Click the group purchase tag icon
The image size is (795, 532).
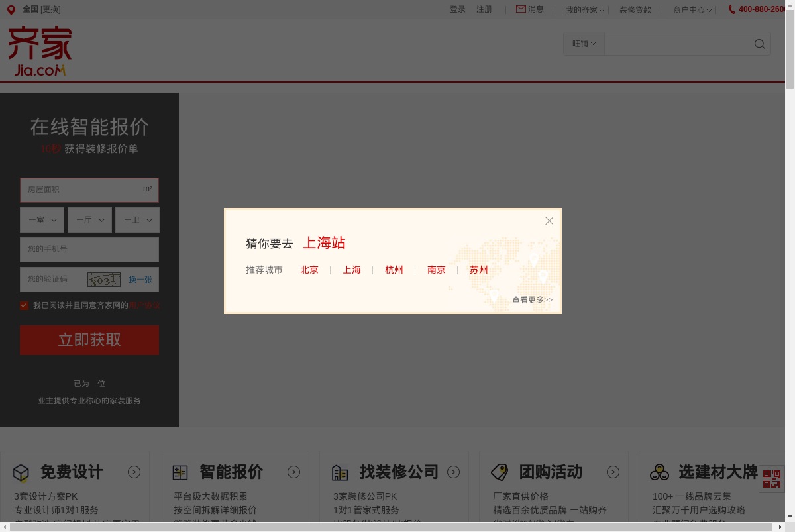click(x=500, y=472)
